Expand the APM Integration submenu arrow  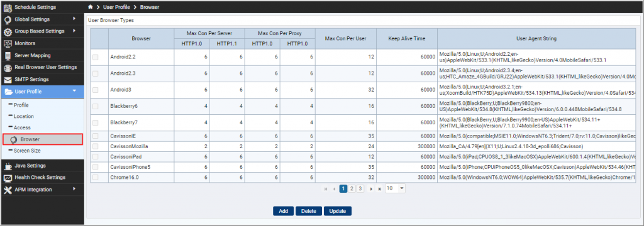[74, 189]
